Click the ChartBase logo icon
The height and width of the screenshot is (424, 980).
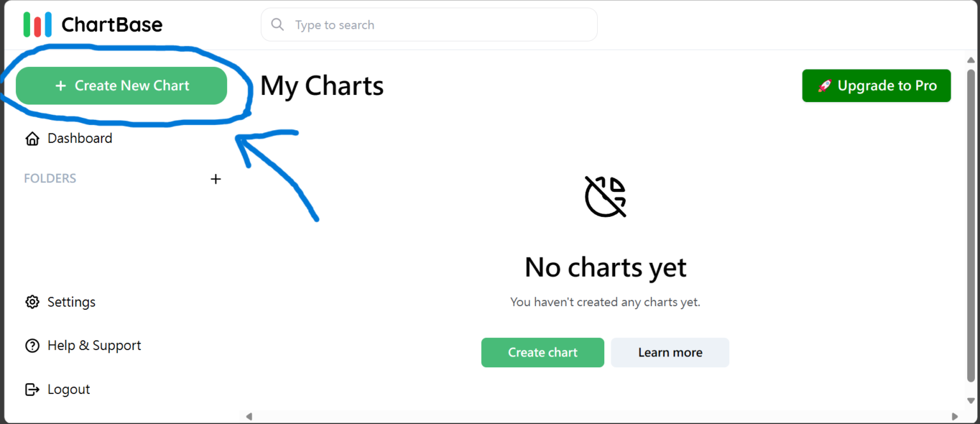tap(37, 24)
